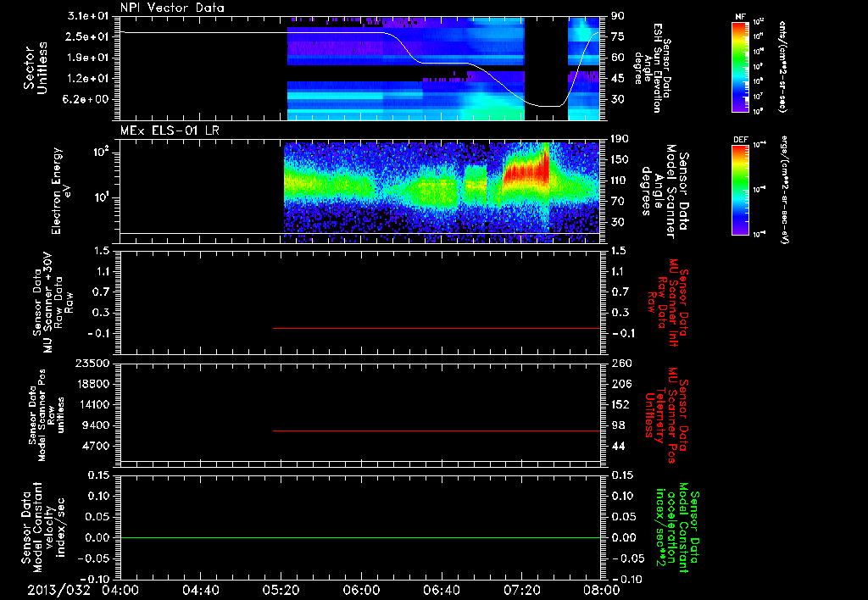Click the "70" scanner angle axis value
This screenshot has height=600, width=868.
[618, 202]
